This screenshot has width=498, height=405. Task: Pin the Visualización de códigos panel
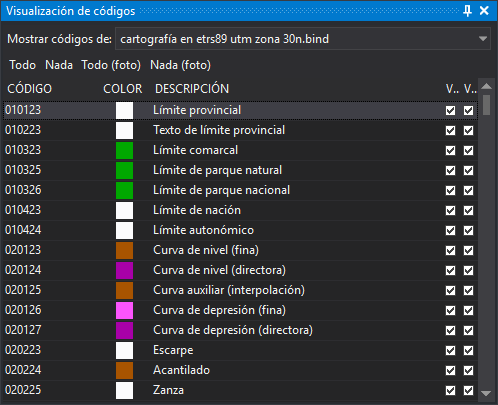coord(467,11)
